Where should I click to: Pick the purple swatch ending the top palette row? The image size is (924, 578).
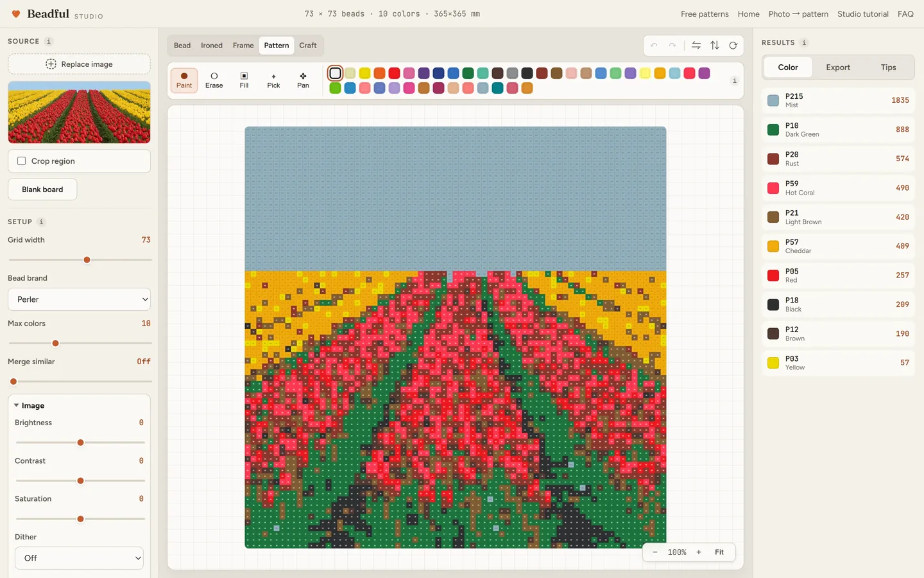705,73
